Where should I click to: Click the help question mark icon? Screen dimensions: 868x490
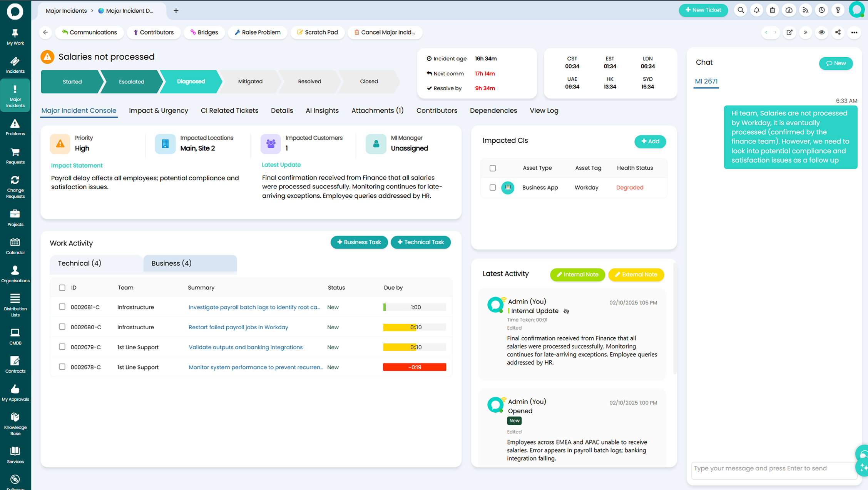click(838, 10)
